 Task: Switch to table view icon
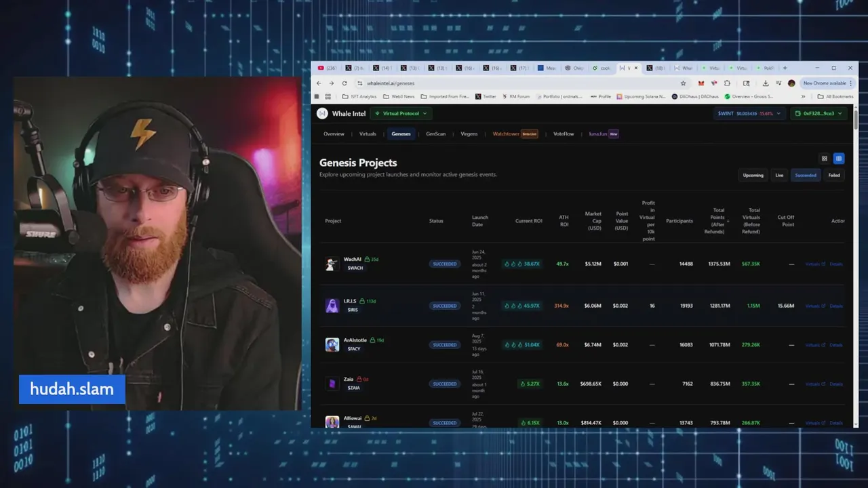pyautogui.click(x=839, y=159)
